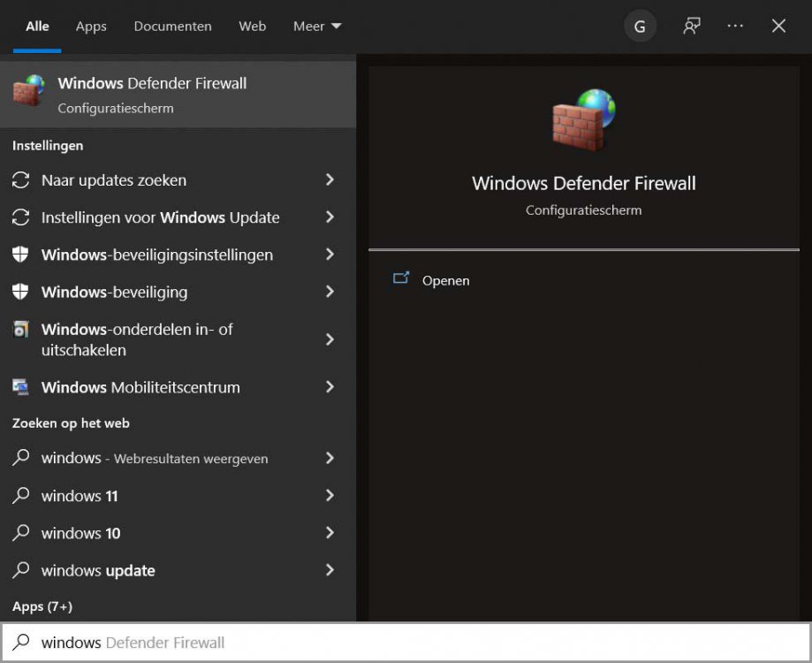Viewport: 812px width, 663px height.
Task: Switch to the Apps tab
Action: [91, 27]
